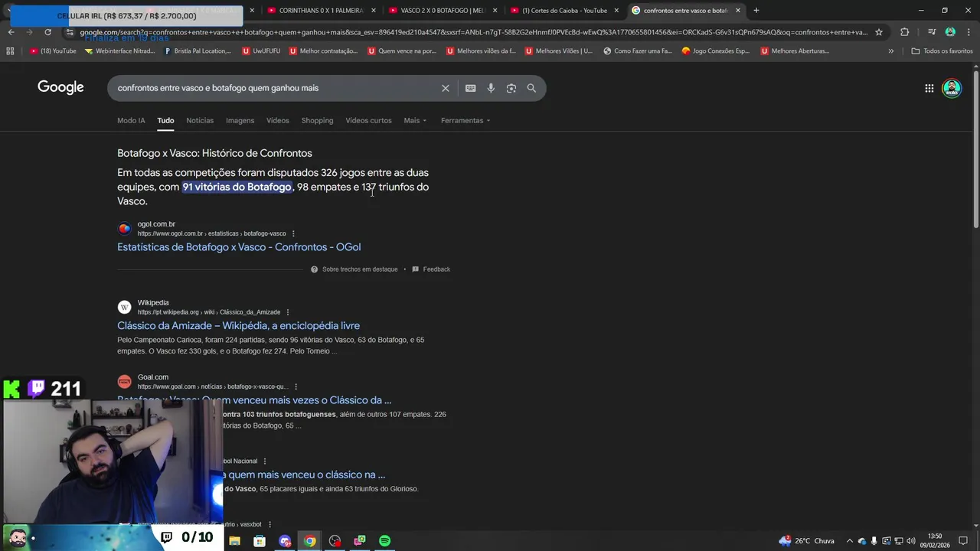The width and height of the screenshot is (980, 551).
Task: Open the Chrome three-dot menu
Action: 969,32
